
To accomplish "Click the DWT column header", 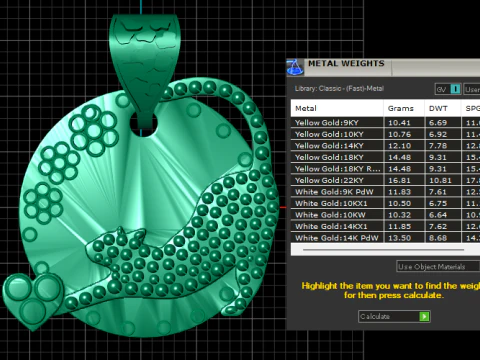I will pyautogui.click(x=443, y=108).
